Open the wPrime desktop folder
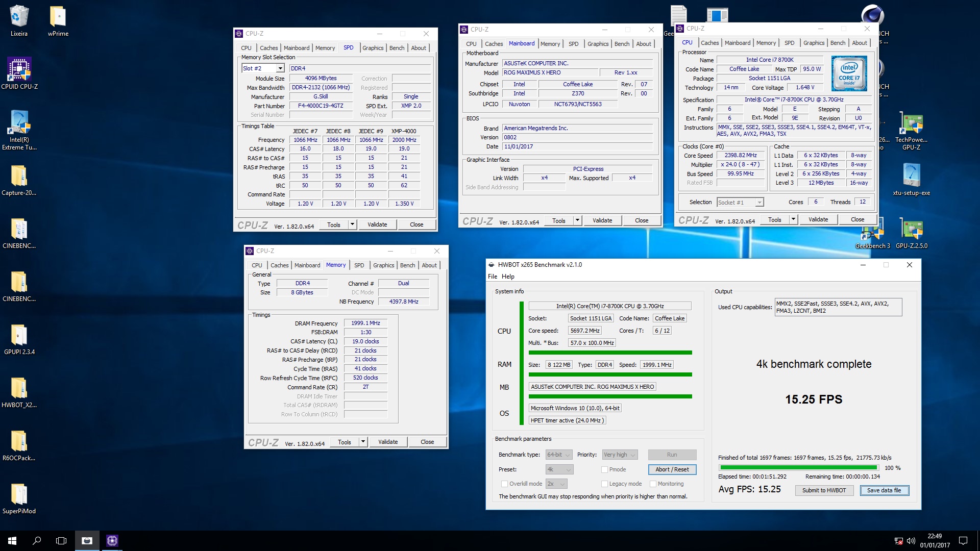The width and height of the screenshot is (980, 551). point(58,16)
